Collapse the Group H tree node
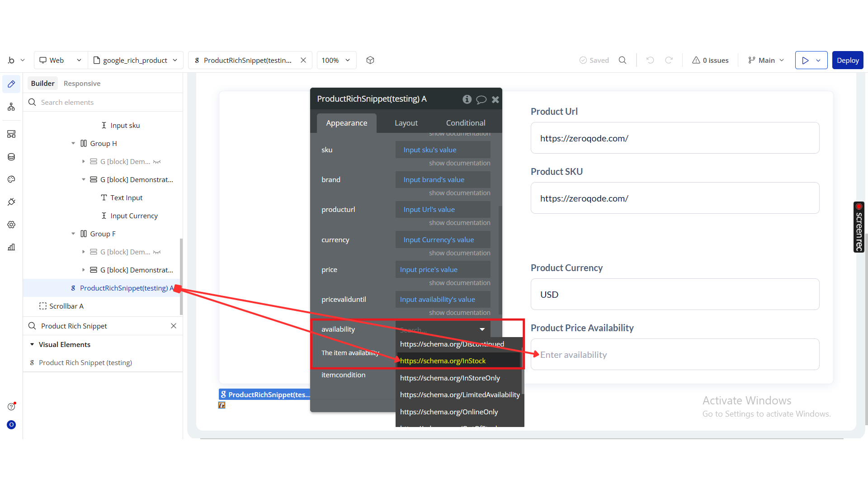868x488 pixels. click(x=73, y=144)
